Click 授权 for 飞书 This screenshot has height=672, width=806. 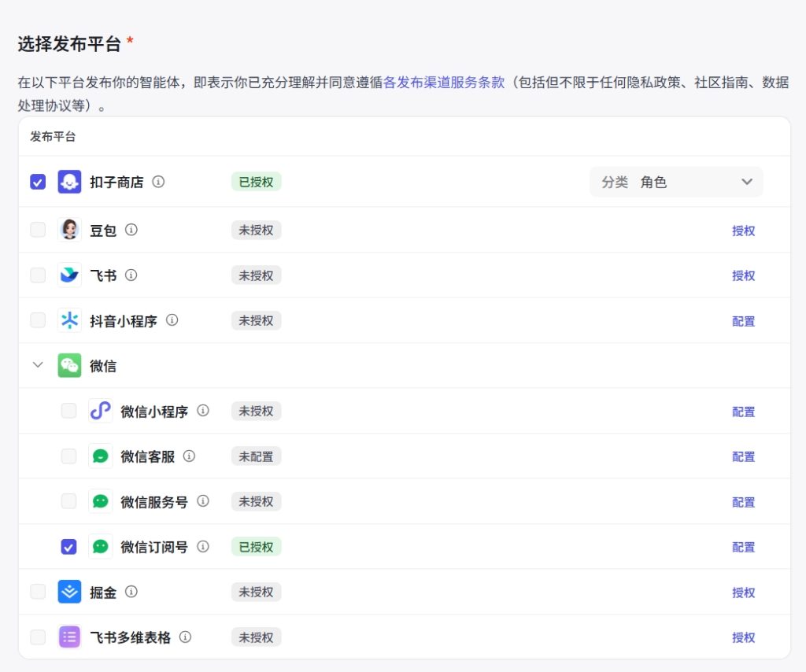tap(743, 276)
